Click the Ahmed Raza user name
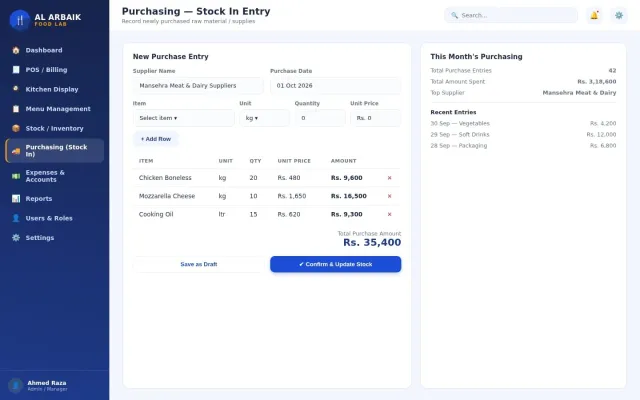The width and height of the screenshot is (640, 400). pos(47,383)
